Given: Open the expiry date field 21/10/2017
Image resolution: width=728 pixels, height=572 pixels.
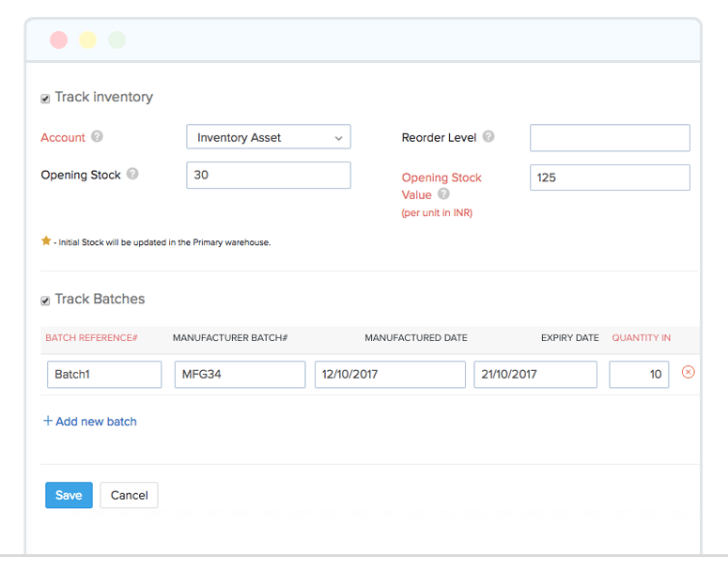Looking at the screenshot, I should coord(535,374).
